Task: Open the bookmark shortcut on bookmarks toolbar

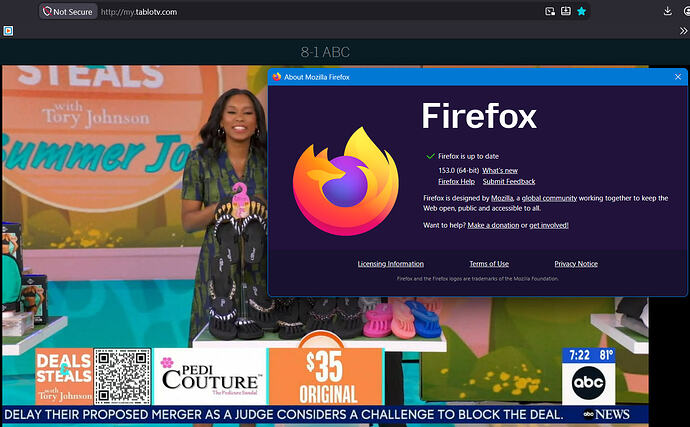Action: (x=8, y=31)
